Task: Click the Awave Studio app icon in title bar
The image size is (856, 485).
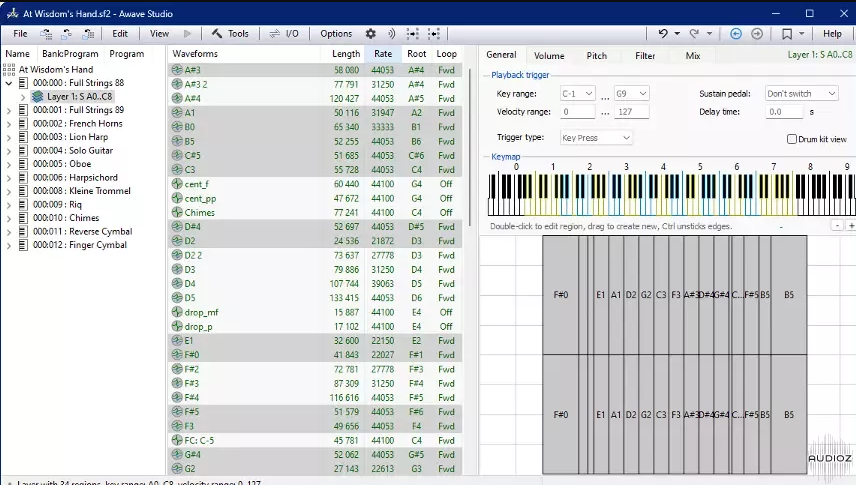Action: pyautogui.click(x=13, y=13)
